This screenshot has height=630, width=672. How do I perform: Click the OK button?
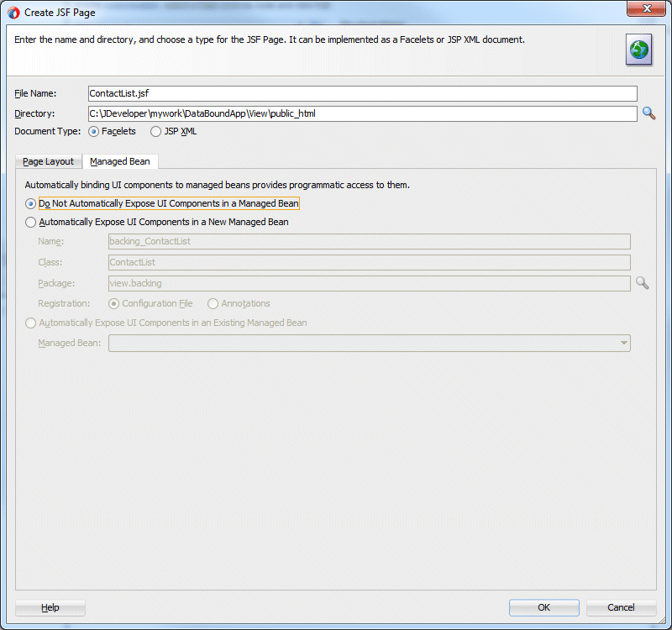pos(543,607)
